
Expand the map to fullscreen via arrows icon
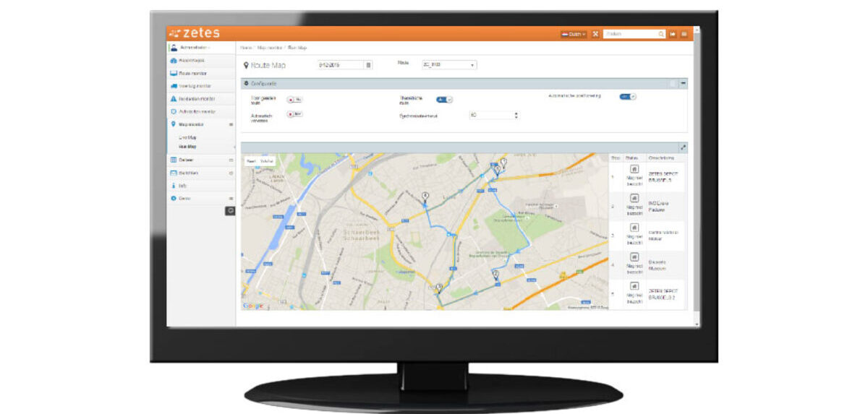[x=684, y=147]
